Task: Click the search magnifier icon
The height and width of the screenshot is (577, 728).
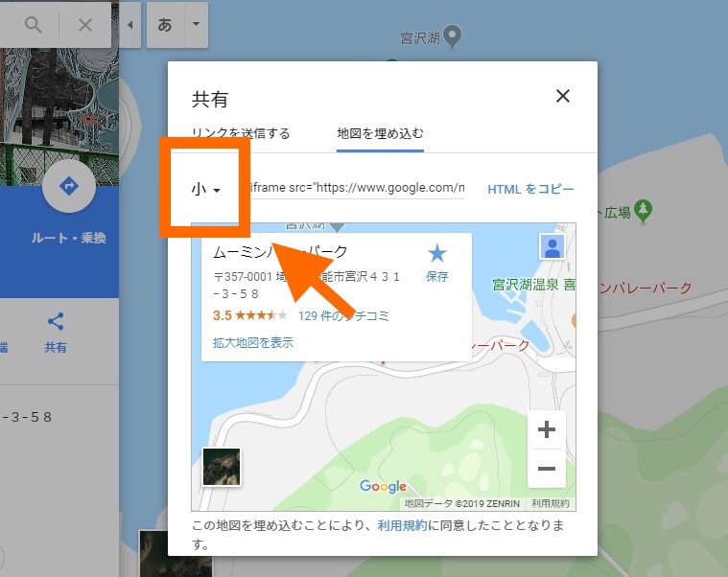Action: pyautogui.click(x=34, y=25)
